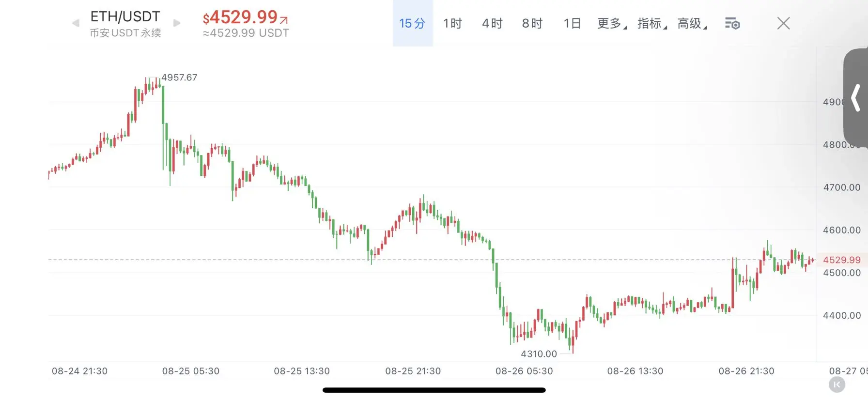Close the fullscreen chart view

783,23
